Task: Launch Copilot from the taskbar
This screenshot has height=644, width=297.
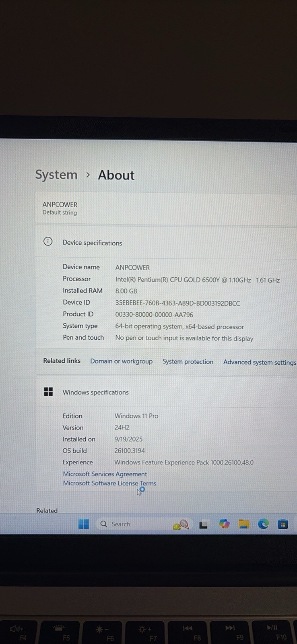Action: click(x=224, y=524)
